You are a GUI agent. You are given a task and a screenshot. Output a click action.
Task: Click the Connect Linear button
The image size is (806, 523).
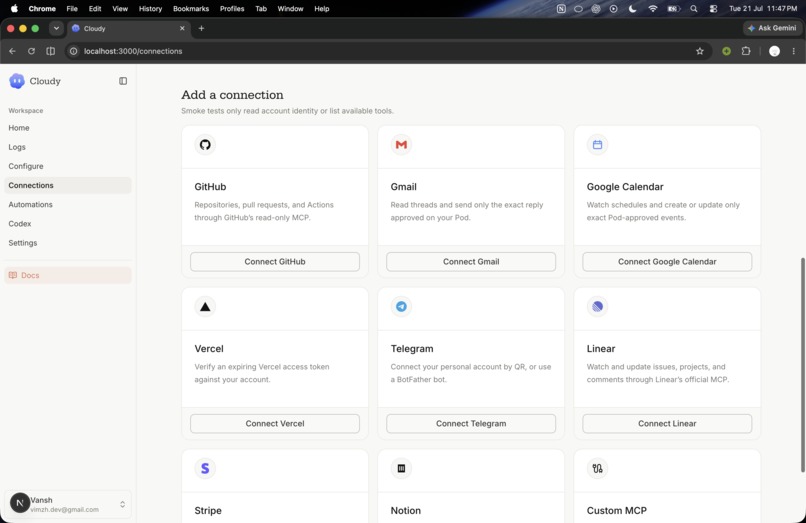[667, 423]
